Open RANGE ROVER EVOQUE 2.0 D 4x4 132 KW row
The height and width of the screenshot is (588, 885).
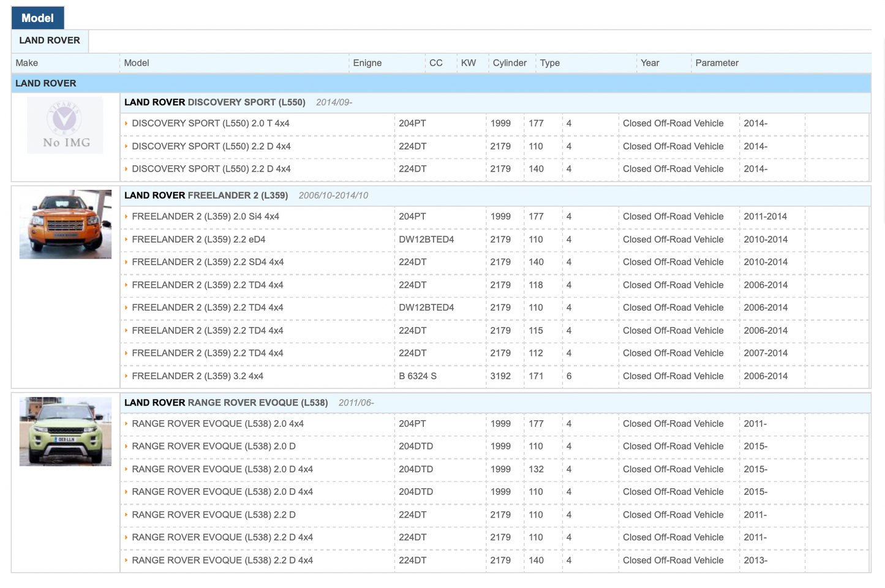coord(222,469)
